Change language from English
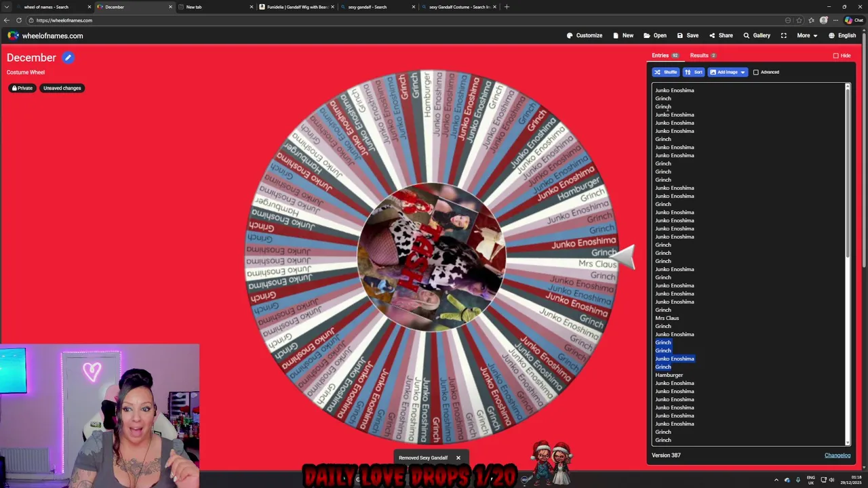The width and height of the screenshot is (868, 488). (x=842, y=35)
